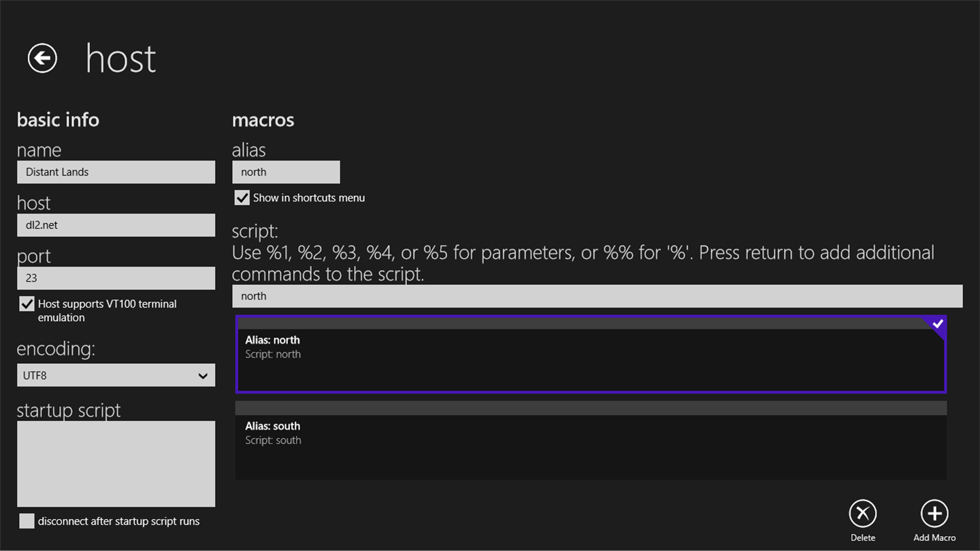Click the checkmark on north macro tile
The image size is (980, 551).
click(938, 324)
